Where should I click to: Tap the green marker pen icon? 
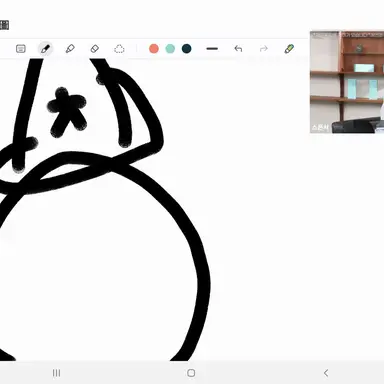pos(289,49)
